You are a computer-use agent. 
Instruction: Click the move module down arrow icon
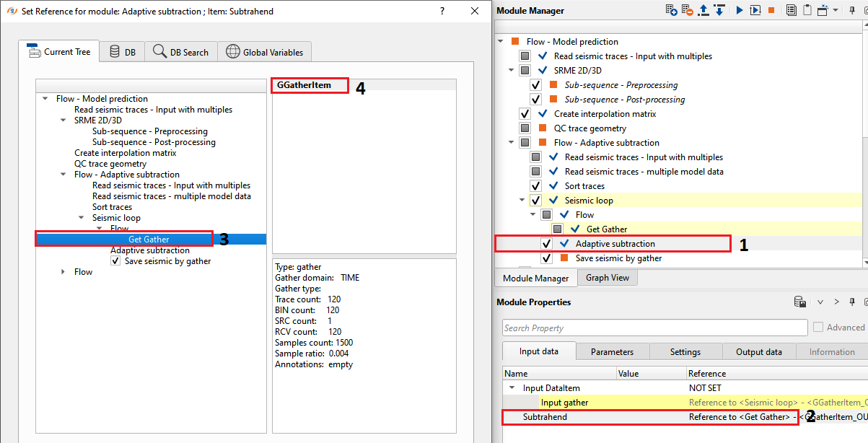719,10
